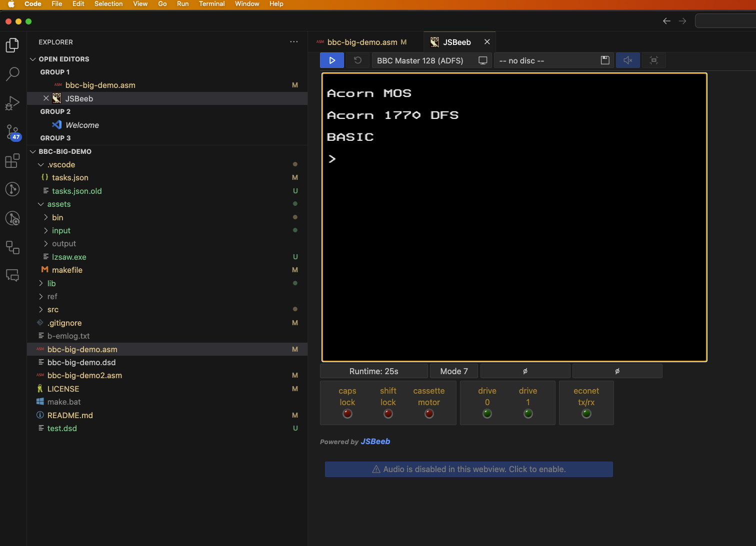Screen dimensions: 756x546
Task: Close the JSBeeb tab
Action: 487,42
